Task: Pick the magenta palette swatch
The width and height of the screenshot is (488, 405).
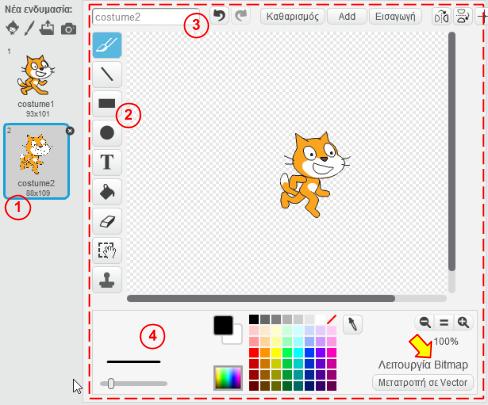Action: coord(331,353)
